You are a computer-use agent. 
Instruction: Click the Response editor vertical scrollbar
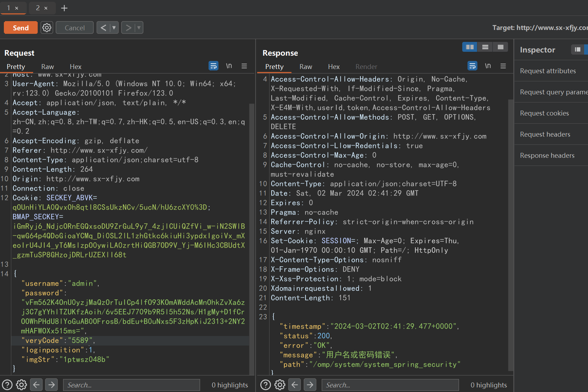click(511, 235)
